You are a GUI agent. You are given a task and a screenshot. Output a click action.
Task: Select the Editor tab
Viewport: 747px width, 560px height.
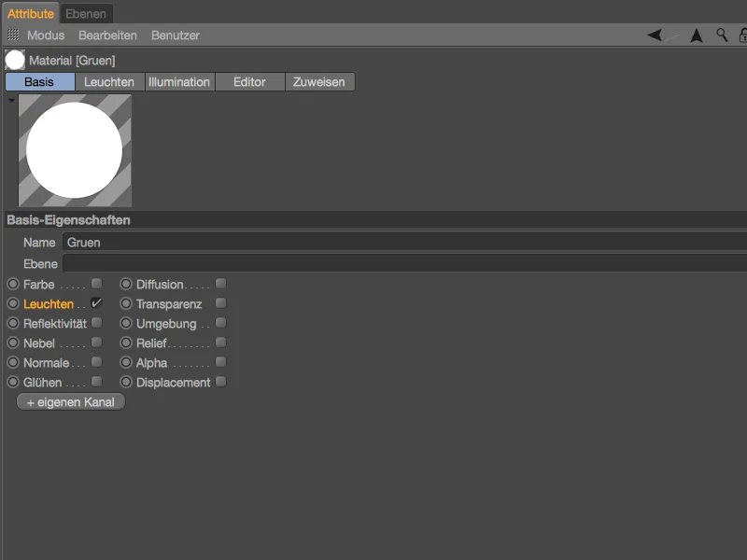[249, 82]
